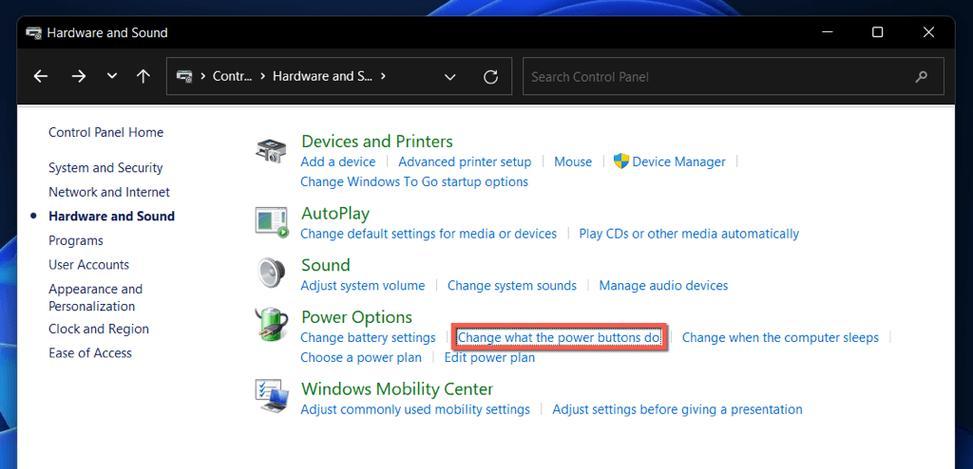Click 'Play CDs or other media automatically'

(689, 234)
